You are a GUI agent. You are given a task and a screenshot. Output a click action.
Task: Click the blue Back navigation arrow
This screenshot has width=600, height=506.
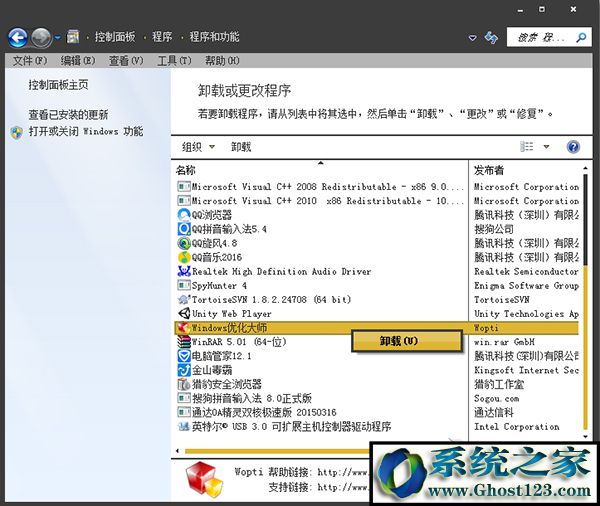point(18,38)
